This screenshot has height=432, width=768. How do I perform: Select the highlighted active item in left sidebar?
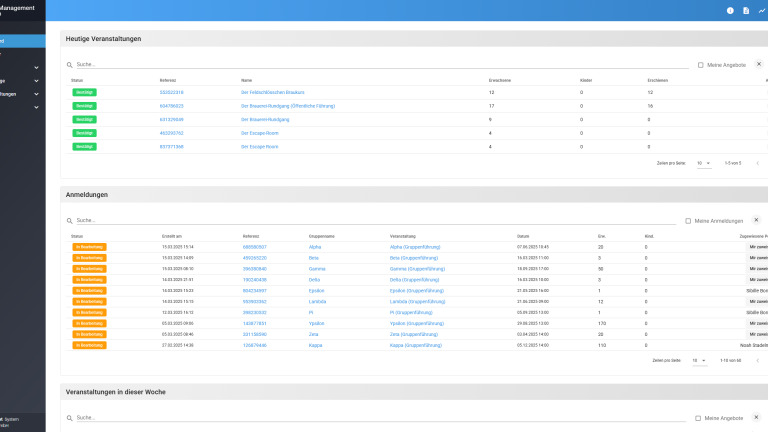click(20, 41)
